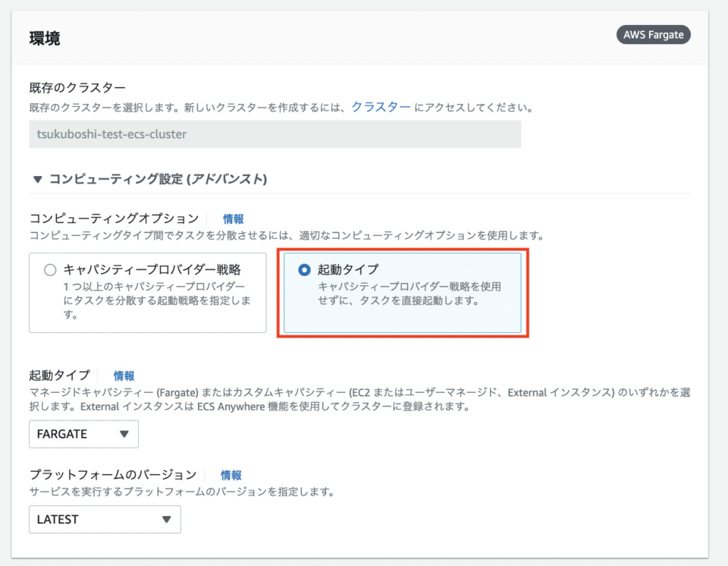The image size is (728, 566).
Task: Select the キャパシティープロバイダー戦略 option card
Action: point(148,292)
